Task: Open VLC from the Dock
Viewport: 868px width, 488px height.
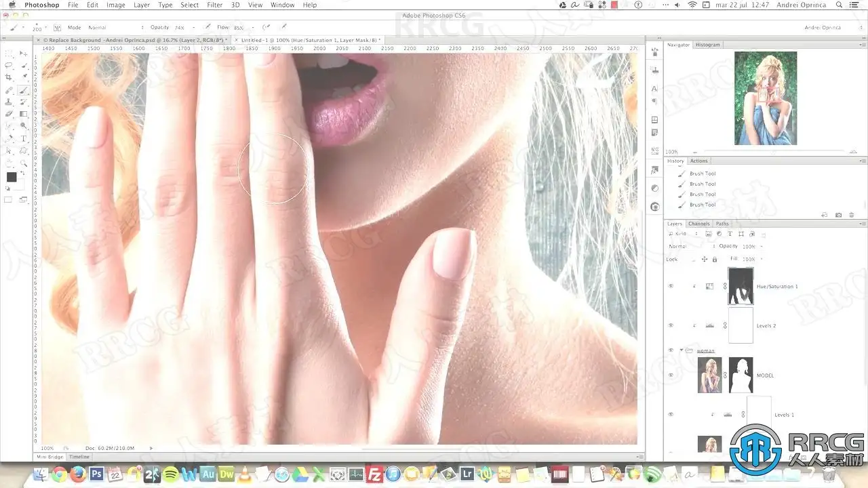Action: 244,474
